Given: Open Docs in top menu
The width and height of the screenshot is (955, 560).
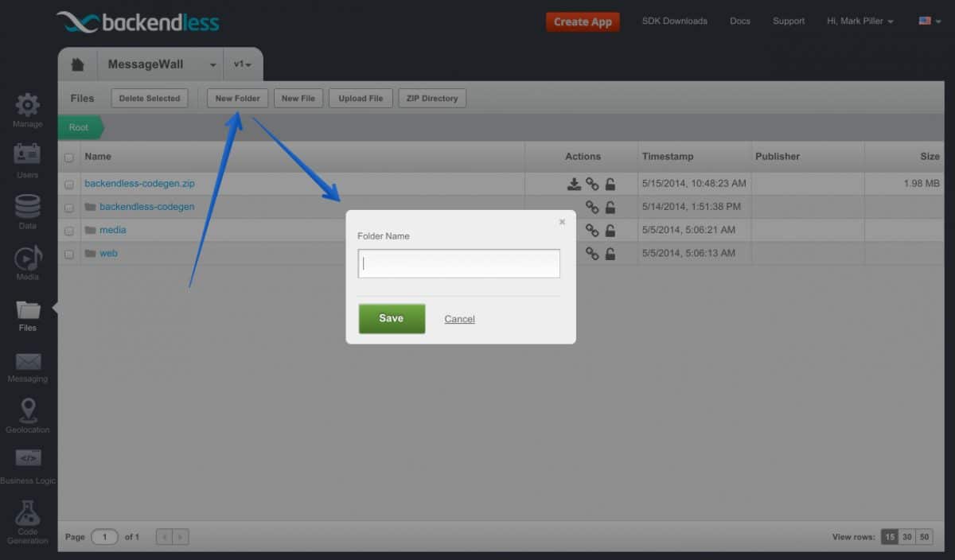Looking at the screenshot, I should [x=740, y=21].
